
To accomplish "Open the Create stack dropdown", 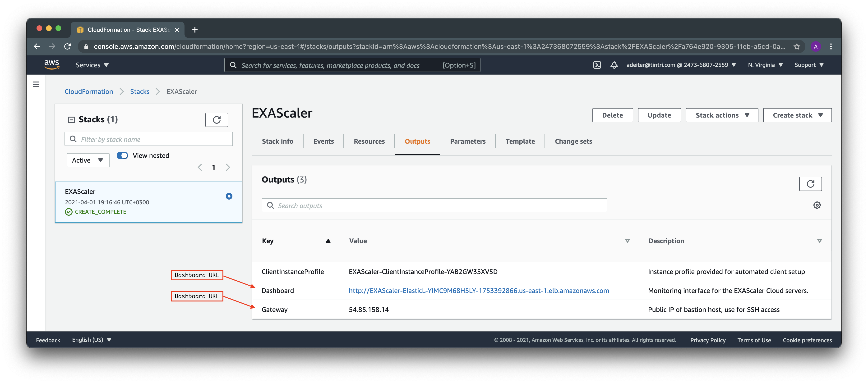I will click(x=797, y=115).
